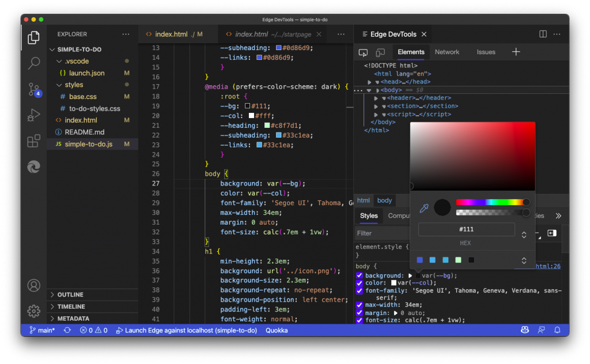
Task: Uncheck the font-size property checkbox
Action: [x=360, y=320]
